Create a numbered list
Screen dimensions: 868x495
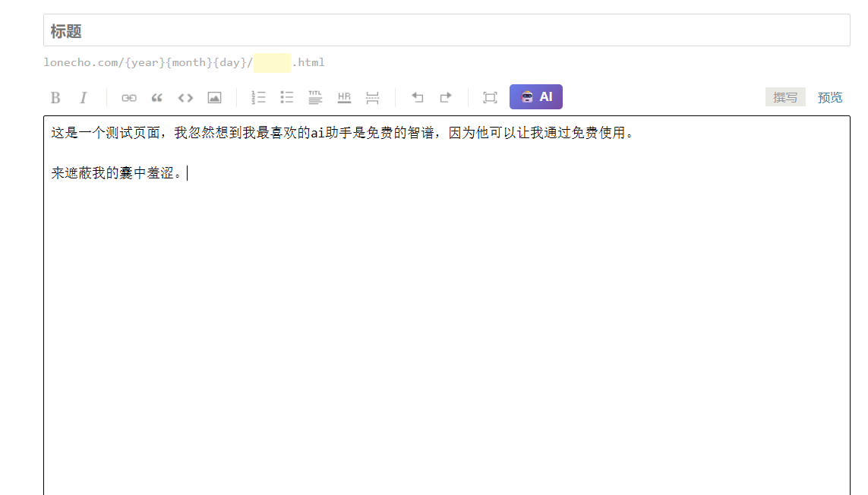point(258,97)
